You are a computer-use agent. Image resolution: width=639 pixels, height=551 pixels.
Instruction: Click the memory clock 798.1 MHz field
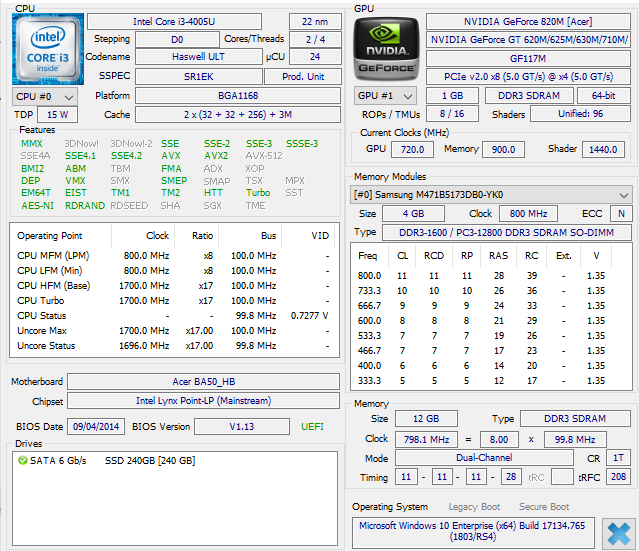click(x=426, y=440)
